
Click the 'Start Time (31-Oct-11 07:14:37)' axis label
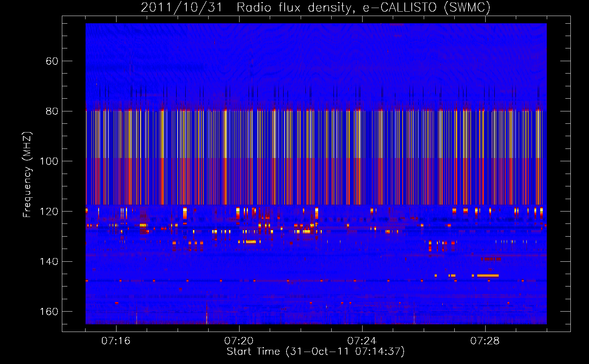tap(316, 352)
